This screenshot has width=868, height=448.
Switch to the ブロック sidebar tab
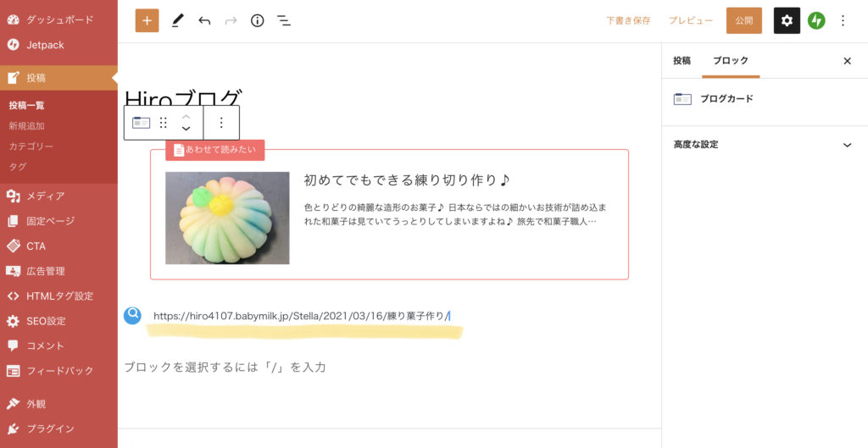pyautogui.click(x=730, y=61)
